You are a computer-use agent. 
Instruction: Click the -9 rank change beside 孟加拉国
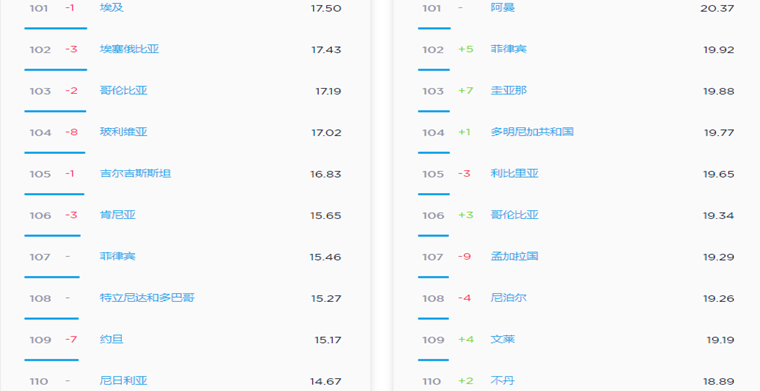point(464,256)
